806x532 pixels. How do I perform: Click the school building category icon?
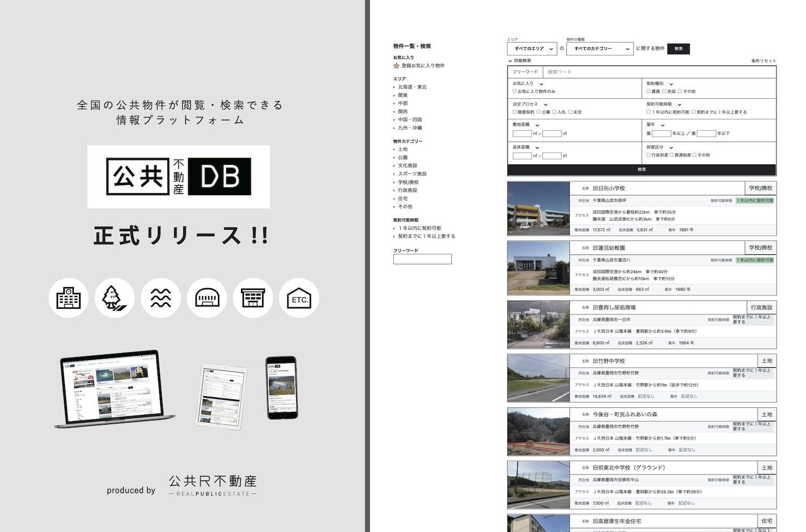pyautogui.click(x=68, y=298)
